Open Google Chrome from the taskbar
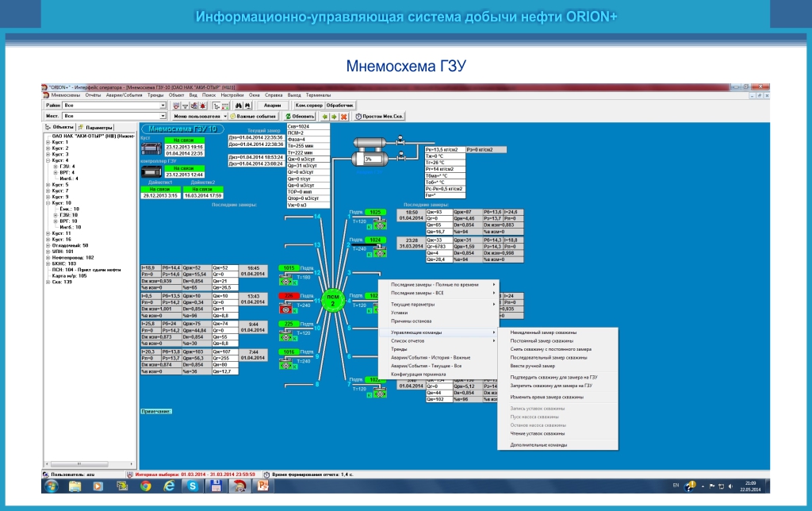 [146, 486]
